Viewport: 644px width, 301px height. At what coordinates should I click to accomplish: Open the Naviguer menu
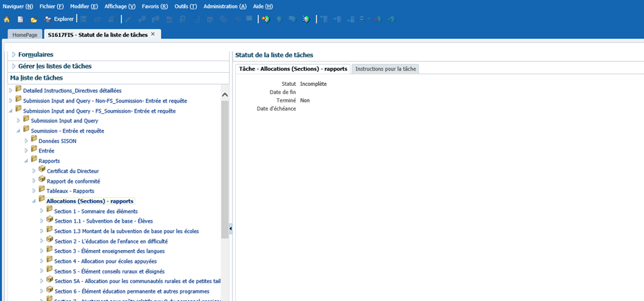click(18, 7)
